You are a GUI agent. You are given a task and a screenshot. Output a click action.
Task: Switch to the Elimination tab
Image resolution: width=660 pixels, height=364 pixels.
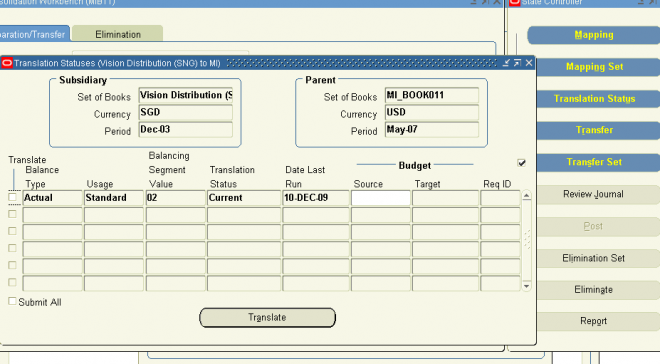[x=117, y=34]
